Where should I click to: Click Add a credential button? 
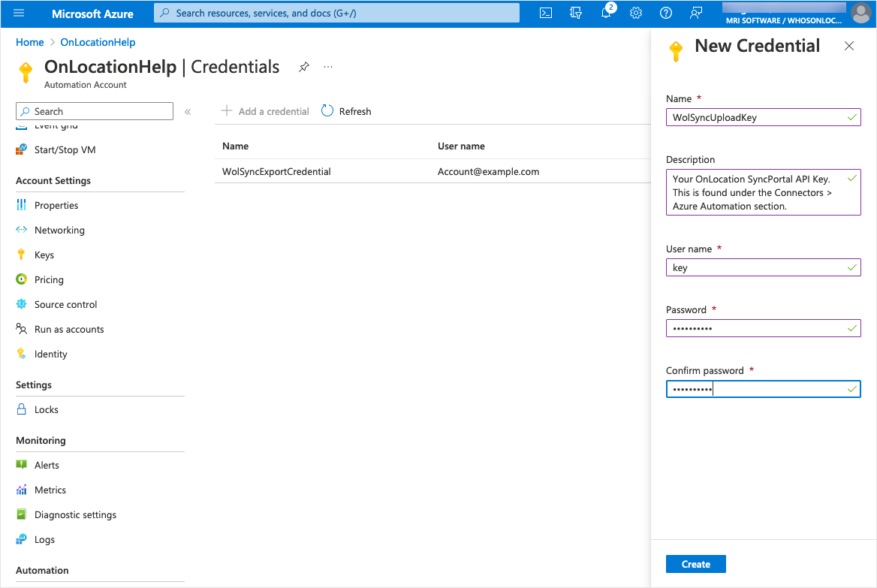(x=265, y=111)
